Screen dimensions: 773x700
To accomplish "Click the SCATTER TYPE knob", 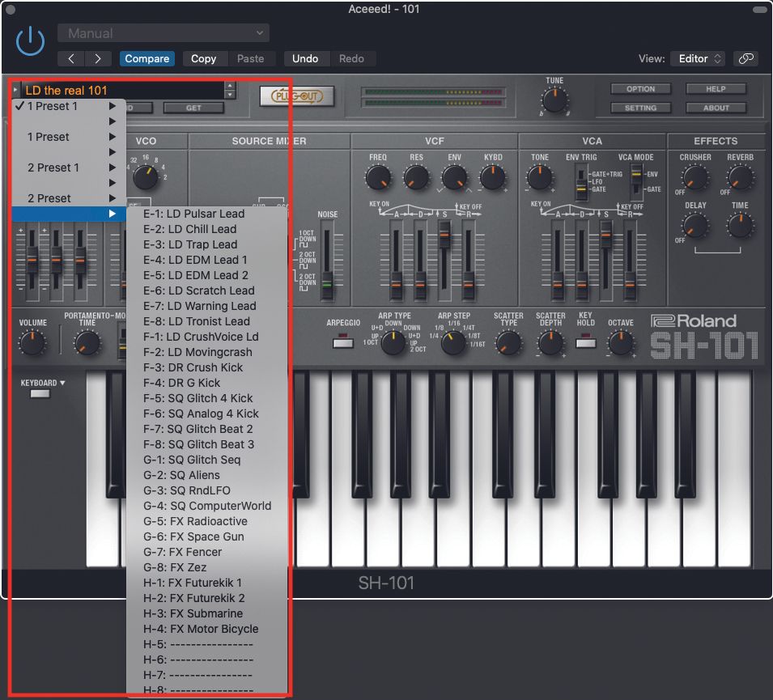I will tap(508, 343).
